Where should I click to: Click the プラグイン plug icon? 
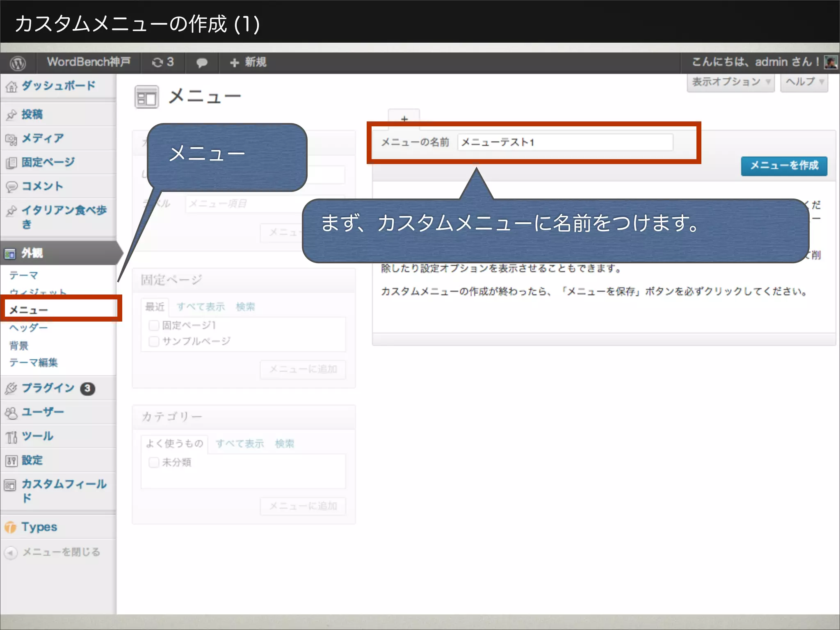click(x=11, y=388)
